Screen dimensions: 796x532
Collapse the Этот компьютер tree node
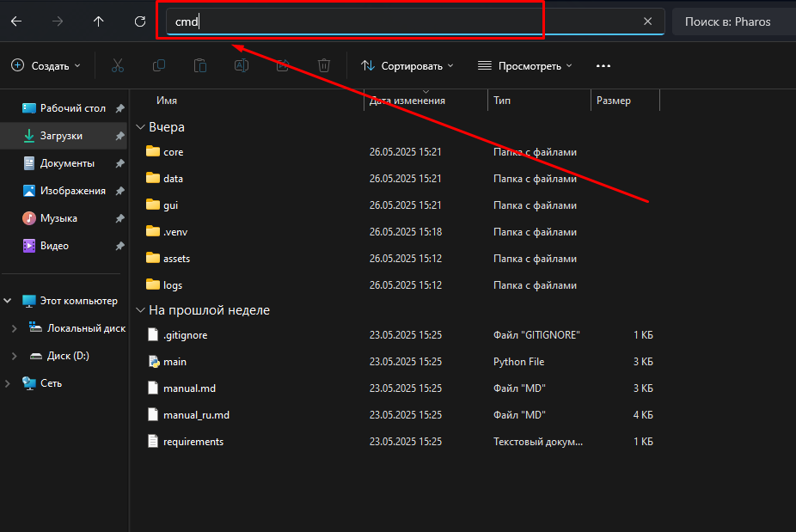(8, 301)
